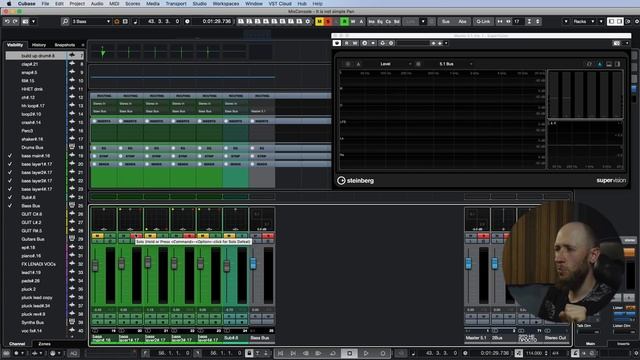Activate the yellow Mute state button in toolbar
The height and width of the screenshot is (360, 640).
click(319, 21)
